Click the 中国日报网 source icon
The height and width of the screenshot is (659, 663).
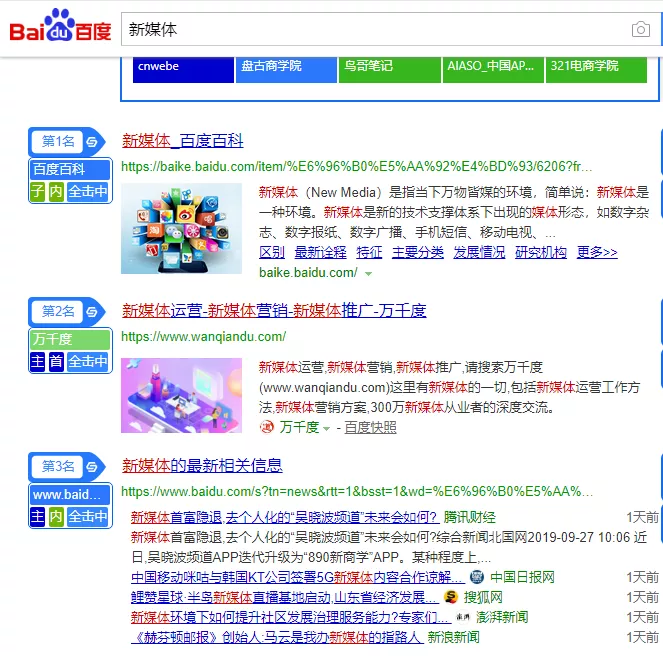(477, 577)
